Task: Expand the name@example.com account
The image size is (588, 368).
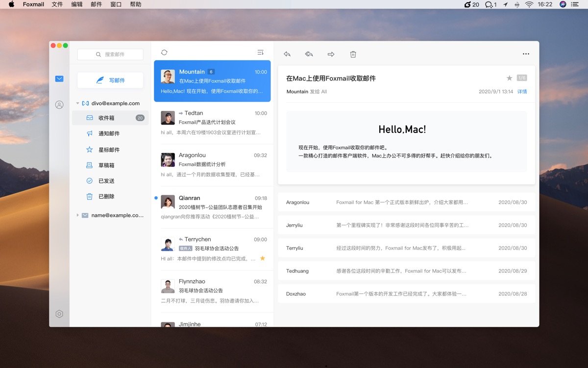Action: click(x=77, y=215)
